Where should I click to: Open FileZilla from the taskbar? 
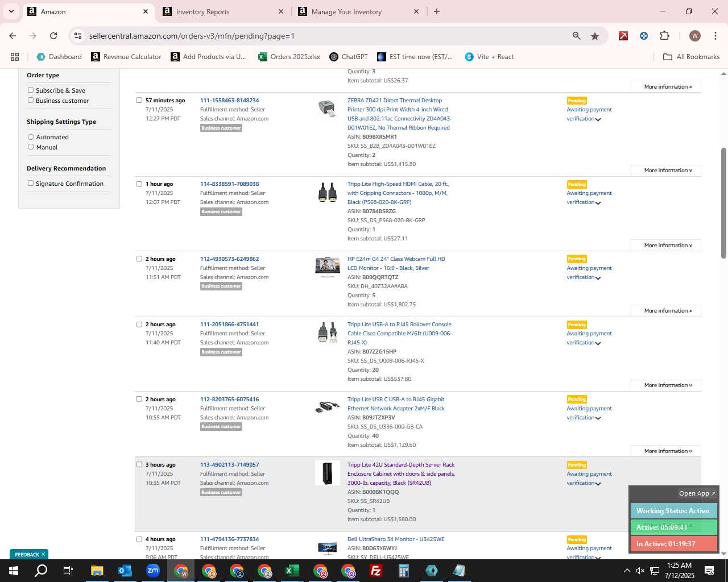pyautogui.click(x=376, y=571)
